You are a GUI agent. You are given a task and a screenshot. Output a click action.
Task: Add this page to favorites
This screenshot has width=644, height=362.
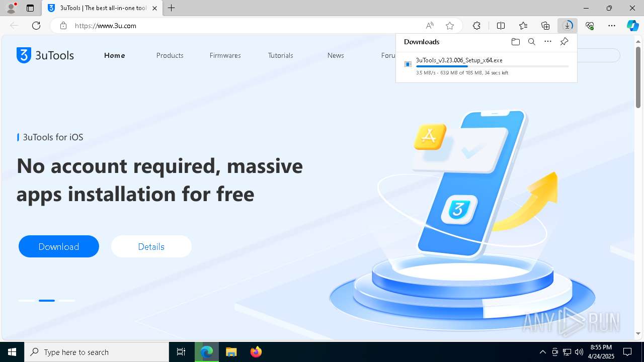click(450, 26)
